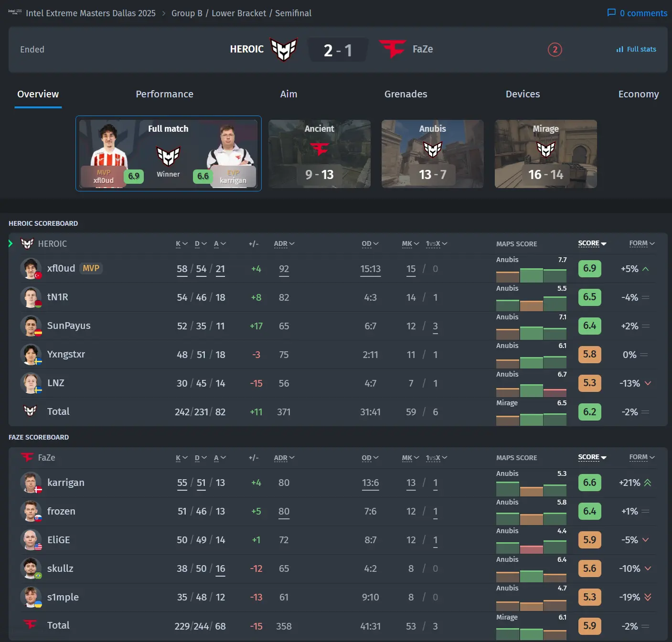
Task: Click s1mple double down-arrow form icon
Action: [x=648, y=597]
